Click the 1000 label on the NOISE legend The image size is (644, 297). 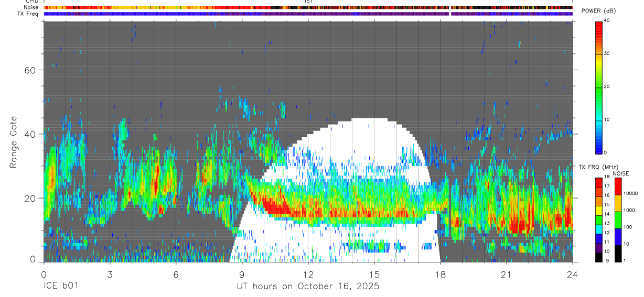point(629,210)
